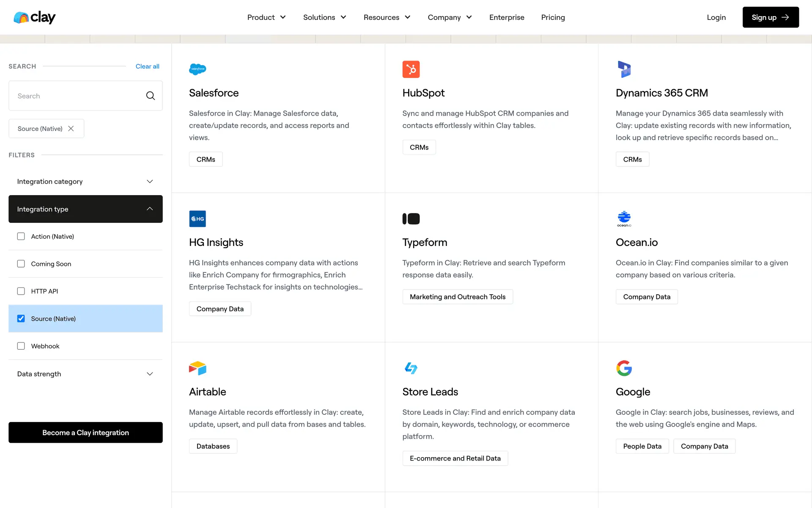
Task: Click the magnifier icon in search box
Action: pyautogui.click(x=151, y=96)
